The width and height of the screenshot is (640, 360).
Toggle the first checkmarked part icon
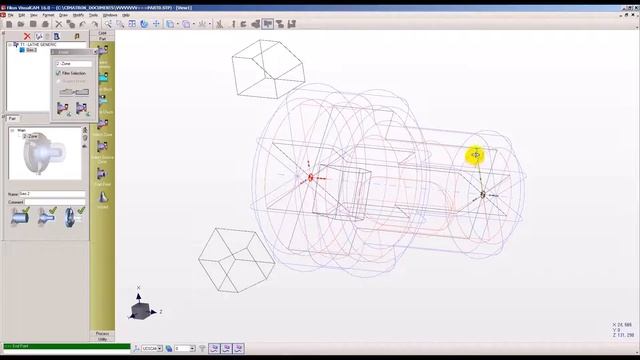coord(20,217)
